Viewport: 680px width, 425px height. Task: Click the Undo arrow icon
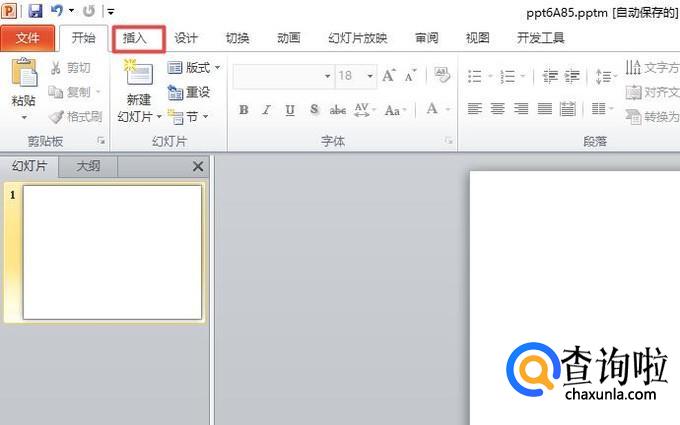point(57,10)
